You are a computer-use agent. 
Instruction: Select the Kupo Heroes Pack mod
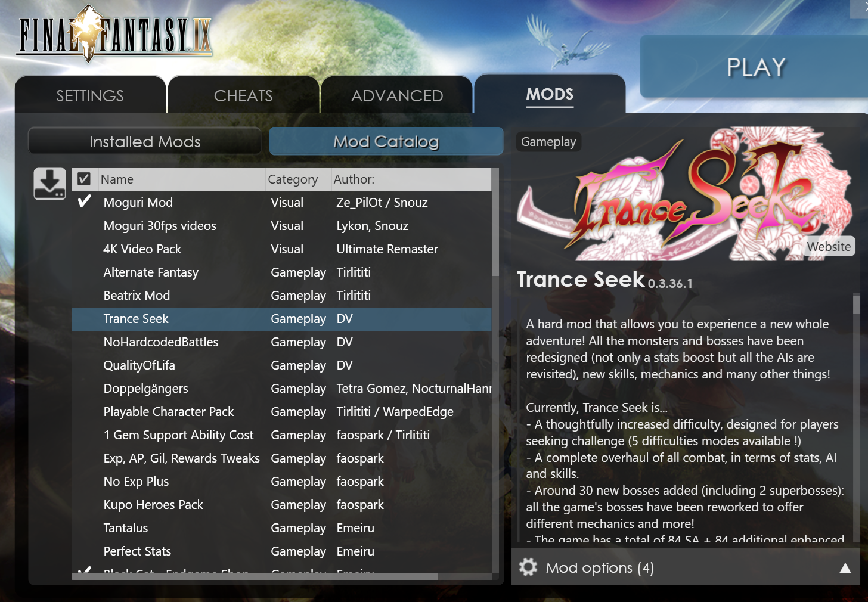pyautogui.click(x=281, y=505)
